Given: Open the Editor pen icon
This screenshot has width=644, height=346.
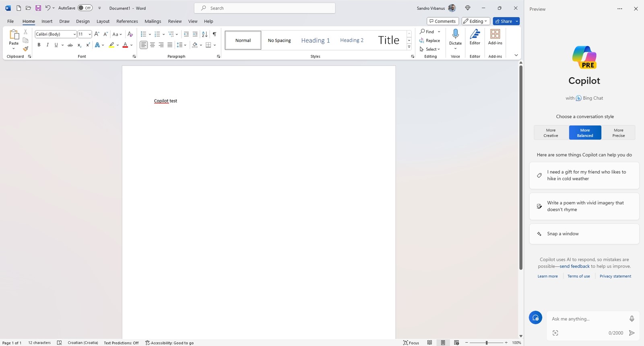Looking at the screenshot, I should [475, 34].
